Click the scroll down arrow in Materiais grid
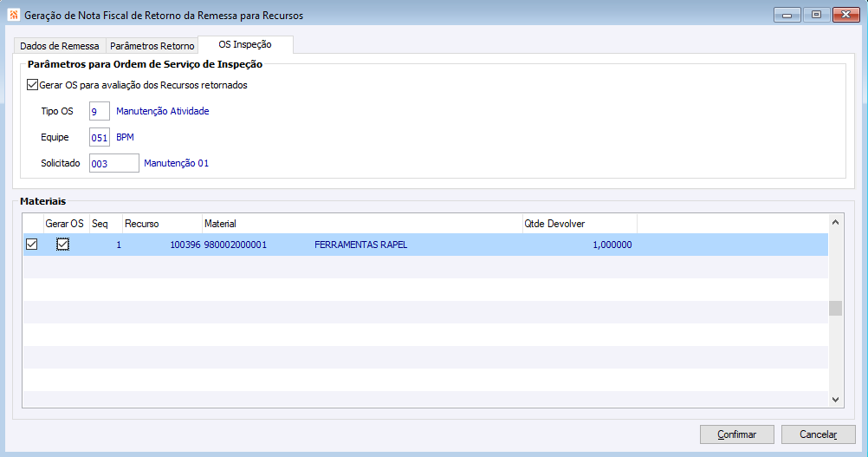This screenshot has height=457, width=868. click(x=835, y=400)
